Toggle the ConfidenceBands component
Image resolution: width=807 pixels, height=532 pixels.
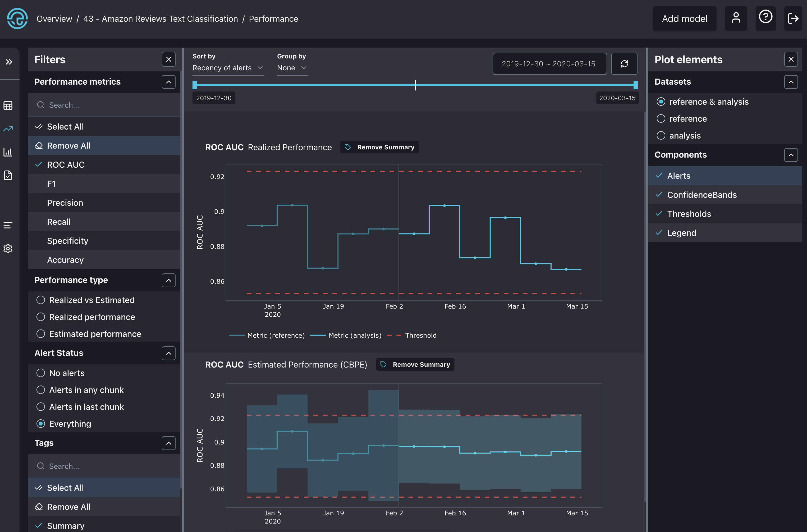(701, 195)
